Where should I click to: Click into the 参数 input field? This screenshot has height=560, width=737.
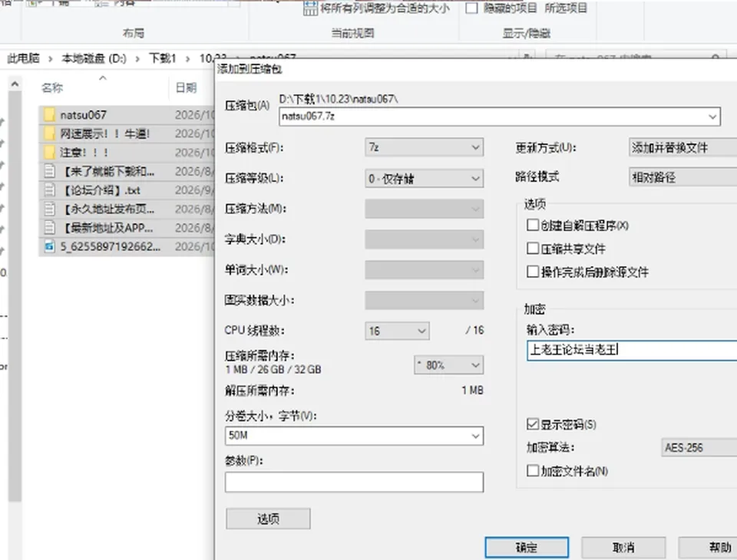tap(354, 482)
